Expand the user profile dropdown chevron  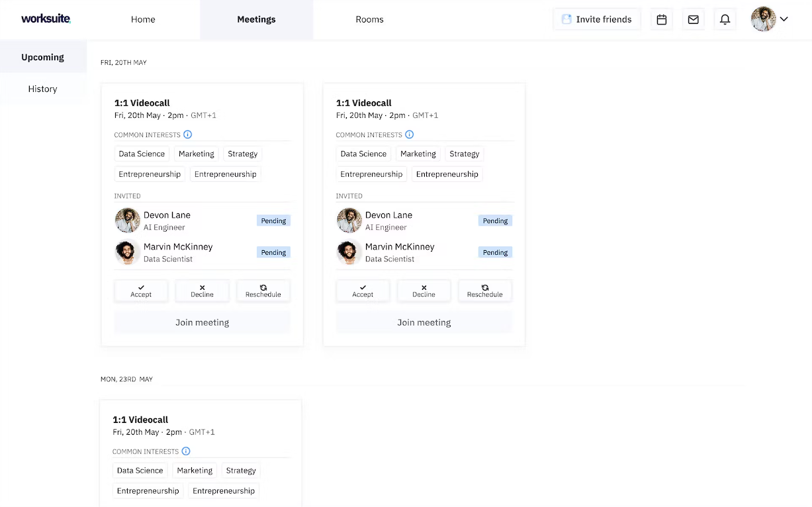pos(784,19)
